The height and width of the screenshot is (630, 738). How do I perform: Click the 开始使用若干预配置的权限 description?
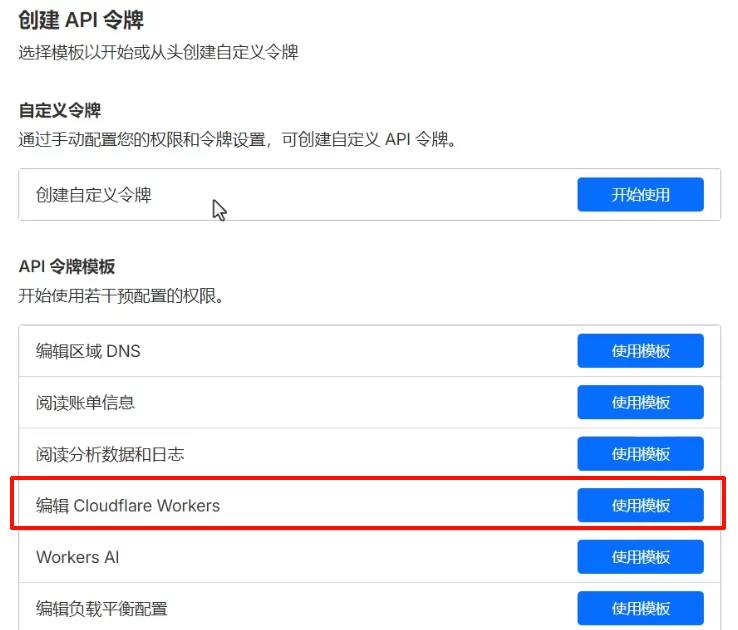(x=120, y=297)
